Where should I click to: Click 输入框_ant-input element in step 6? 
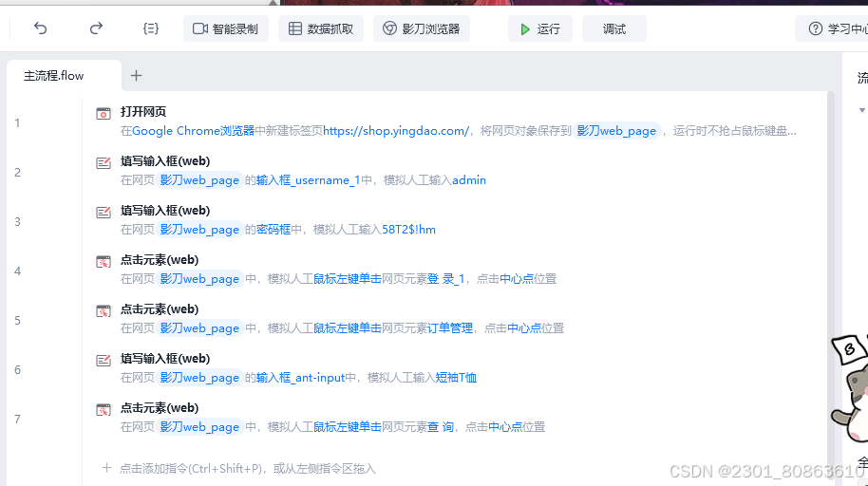click(x=301, y=378)
